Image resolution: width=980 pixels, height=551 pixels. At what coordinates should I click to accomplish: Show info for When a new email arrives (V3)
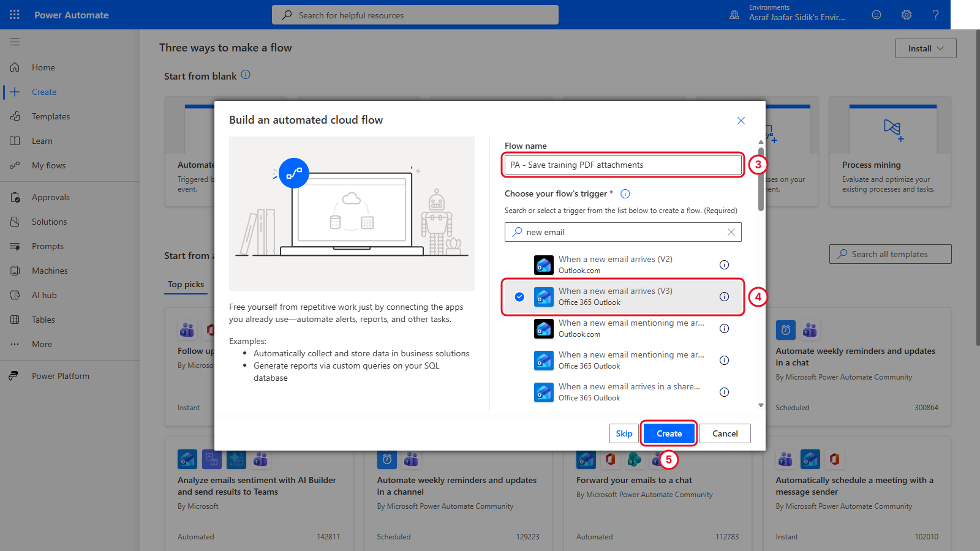click(724, 297)
